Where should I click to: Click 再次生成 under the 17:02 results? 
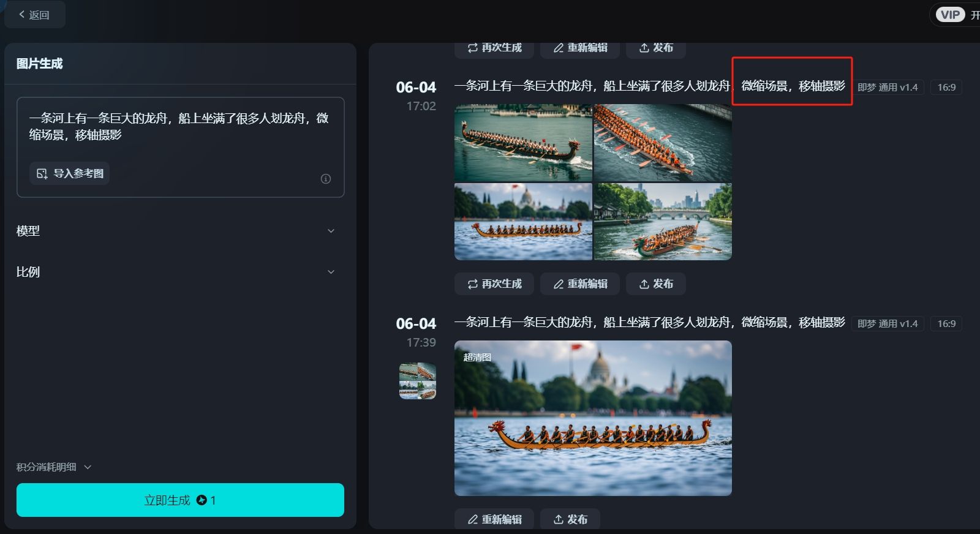494,284
